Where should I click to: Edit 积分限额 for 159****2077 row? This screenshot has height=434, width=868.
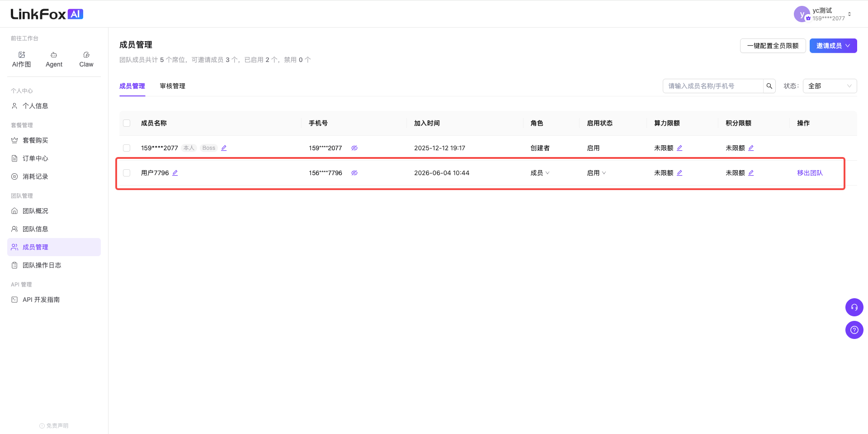(x=751, y=148)
